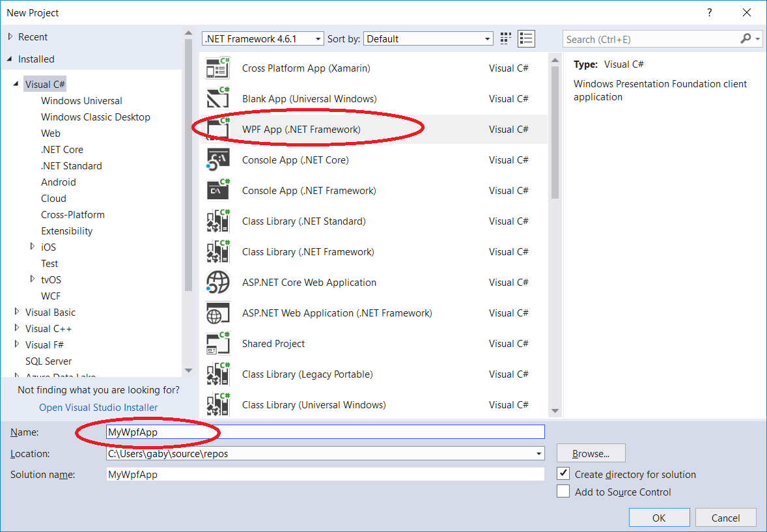Screen dimensions: 767x532
Task: Select the WCF category
Action: coord(50,296)
